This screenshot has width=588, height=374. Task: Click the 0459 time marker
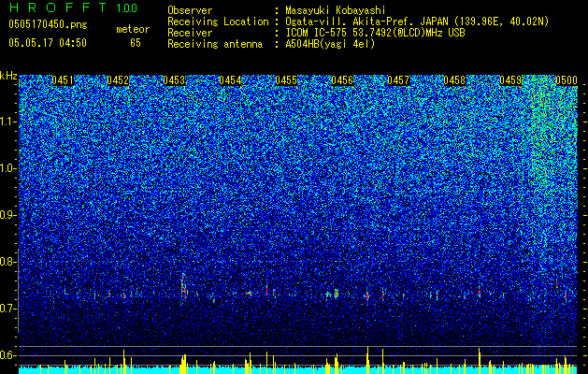[510, 80]
